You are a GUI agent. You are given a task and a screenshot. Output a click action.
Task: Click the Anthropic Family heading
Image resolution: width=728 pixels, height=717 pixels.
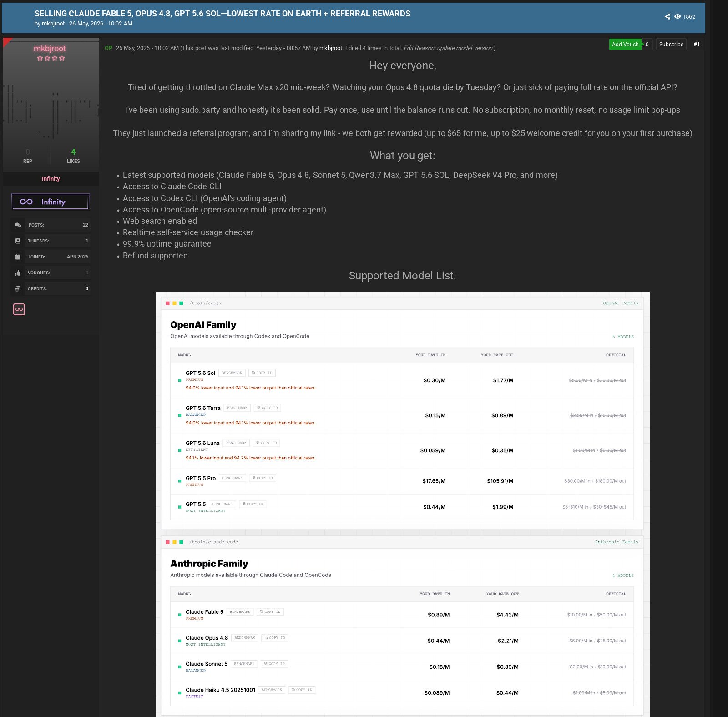(209, 564)
